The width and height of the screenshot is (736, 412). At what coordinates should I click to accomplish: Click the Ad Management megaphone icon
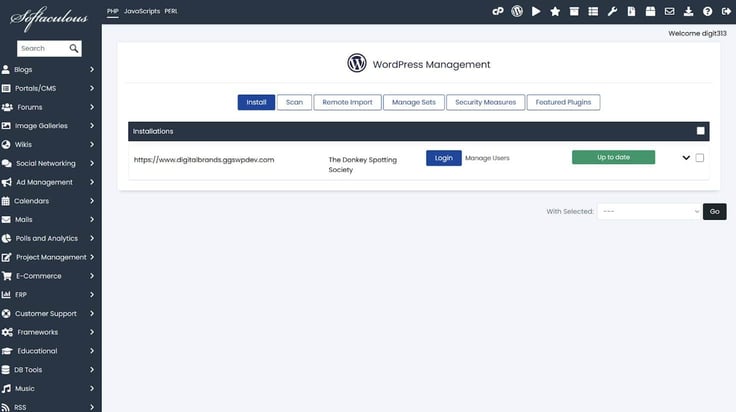coord(7,182)
